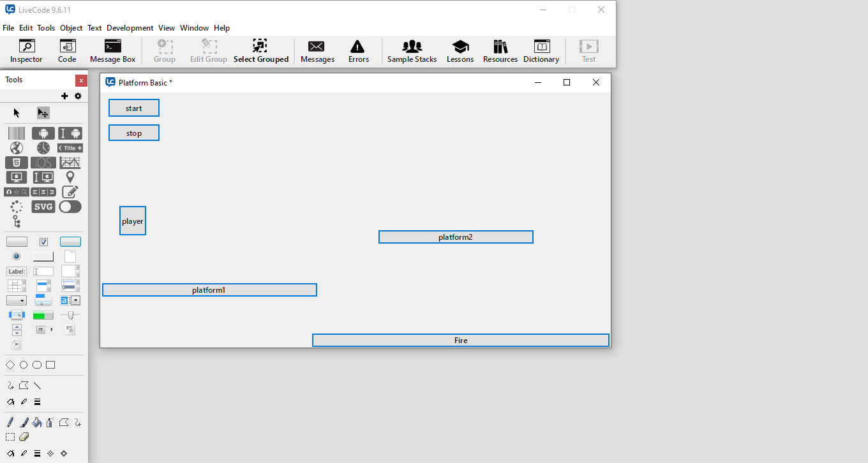Viewport: 868px width, 463px height.
Task: Select the combo box control
Action: pyautogui.click(x=70, y=300)
